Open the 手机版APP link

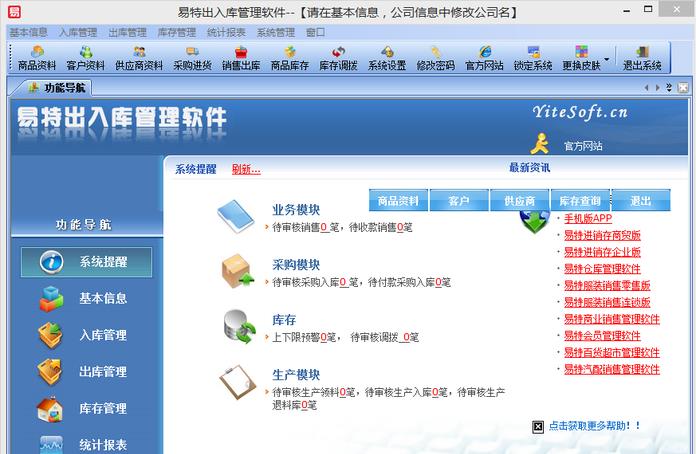pos(588,218)
